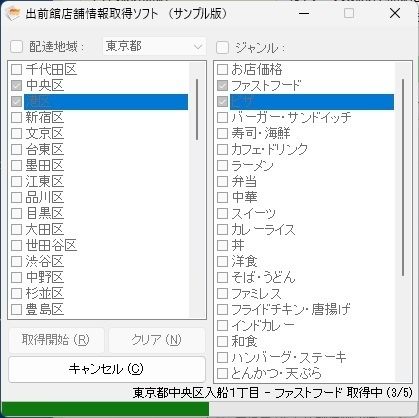The image size is (419, 418).
Task: Uncheck the 中央区 checkbox
Action: [x=16, y=85]
